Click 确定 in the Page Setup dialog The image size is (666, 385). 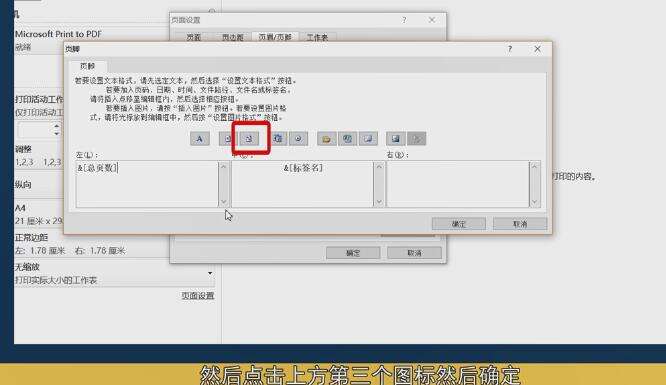point(353,253)
